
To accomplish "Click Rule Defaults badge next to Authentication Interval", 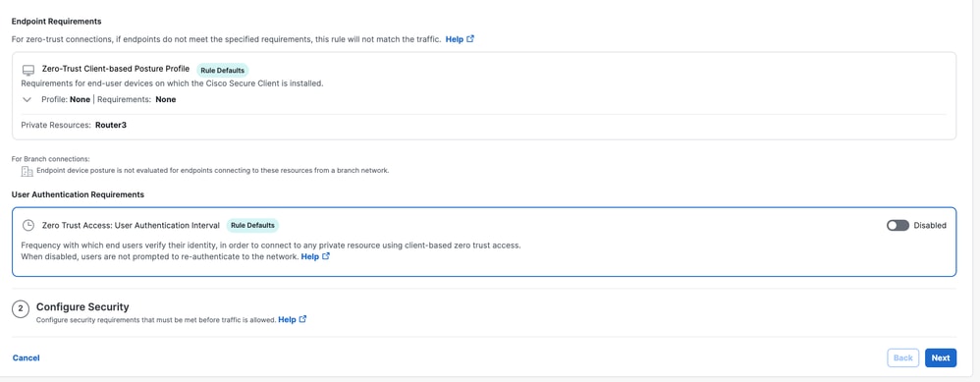I will [x=252, y=225].
